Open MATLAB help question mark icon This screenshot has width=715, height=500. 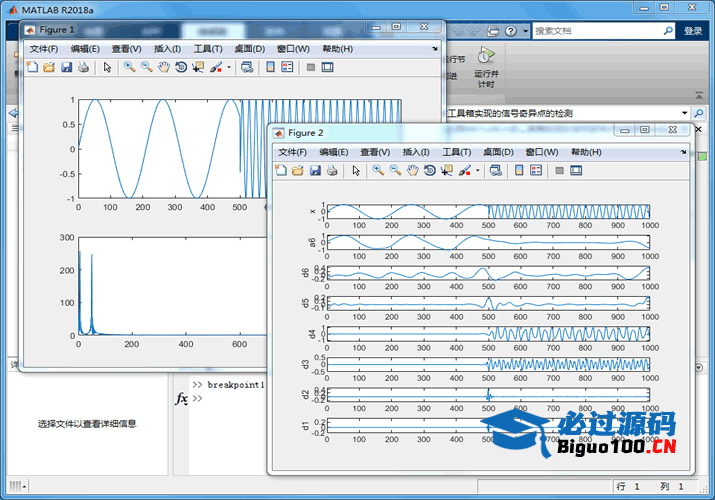point(511,31)
